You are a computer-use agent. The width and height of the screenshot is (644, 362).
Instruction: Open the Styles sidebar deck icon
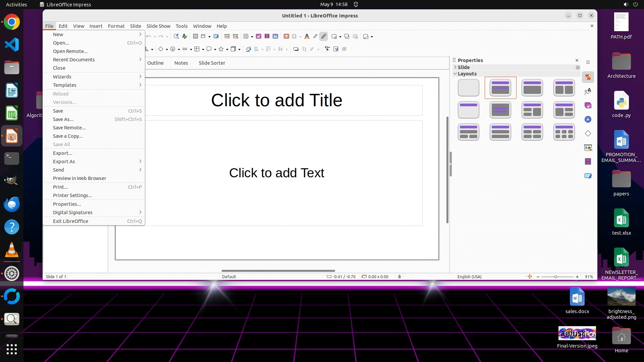pos(588,92)
